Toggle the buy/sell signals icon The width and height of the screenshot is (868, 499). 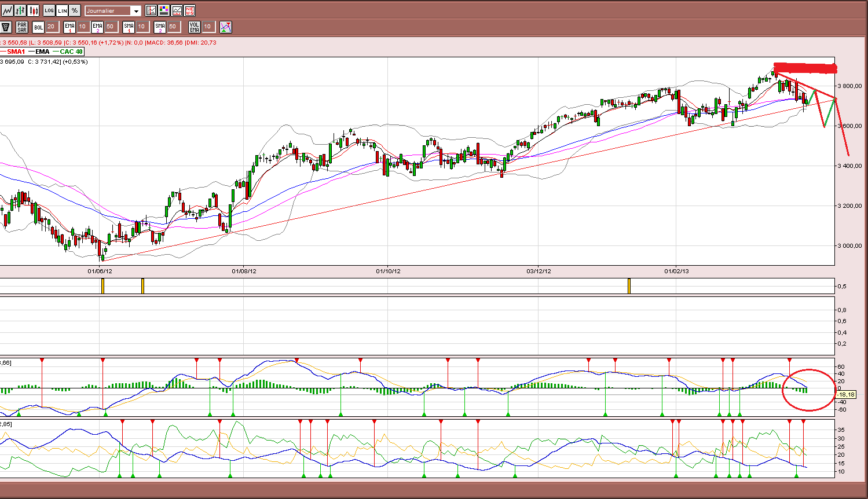tap(226, 27)
